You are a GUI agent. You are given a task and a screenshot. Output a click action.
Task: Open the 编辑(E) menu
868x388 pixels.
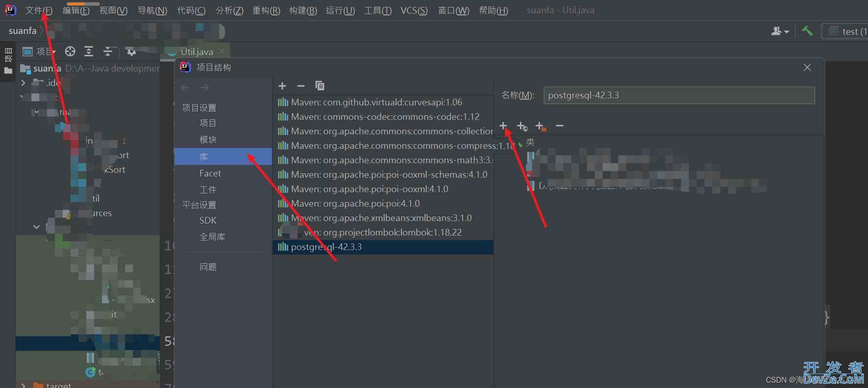pyautogui.click(x=76, y=10)
